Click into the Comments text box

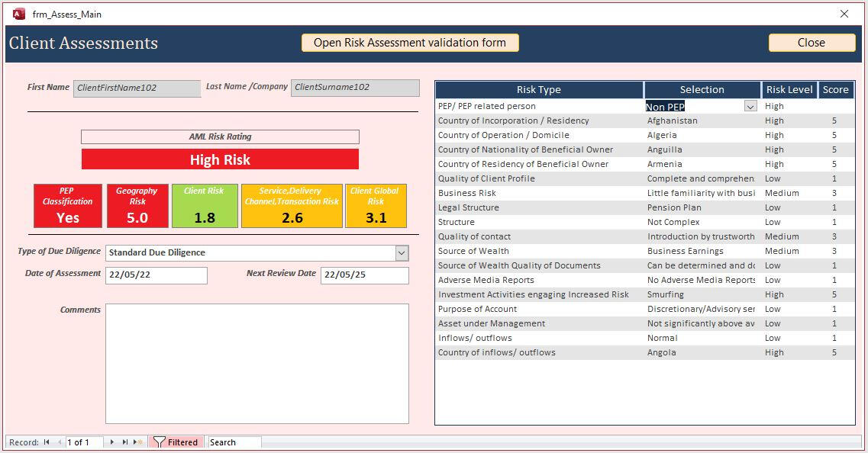pos(257,363)
